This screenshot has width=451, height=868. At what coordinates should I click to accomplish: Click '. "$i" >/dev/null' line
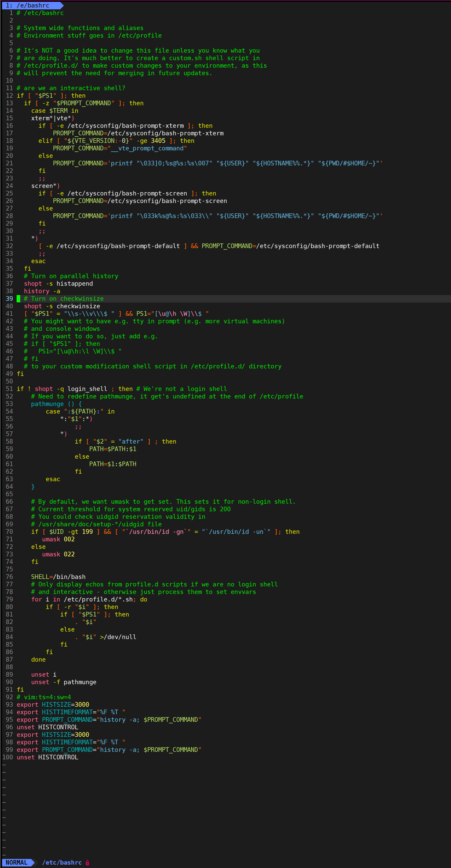point(105,637)
